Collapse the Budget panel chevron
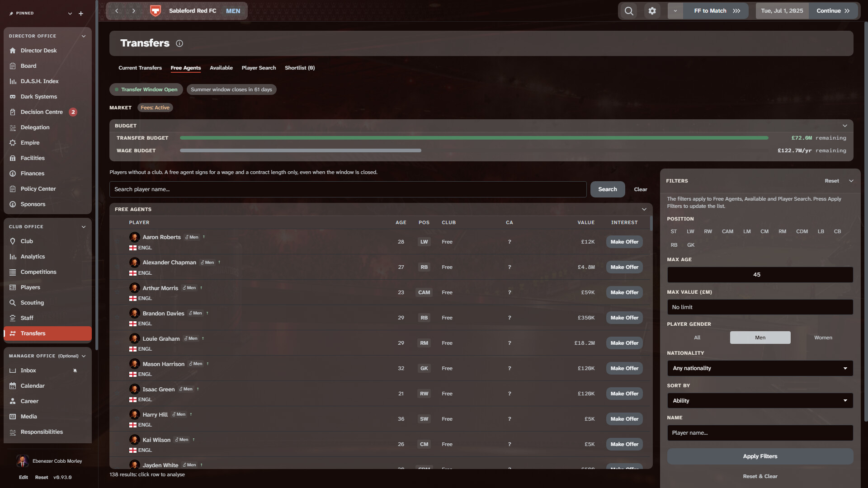This screenshot has height=488, width=868. 844,126
